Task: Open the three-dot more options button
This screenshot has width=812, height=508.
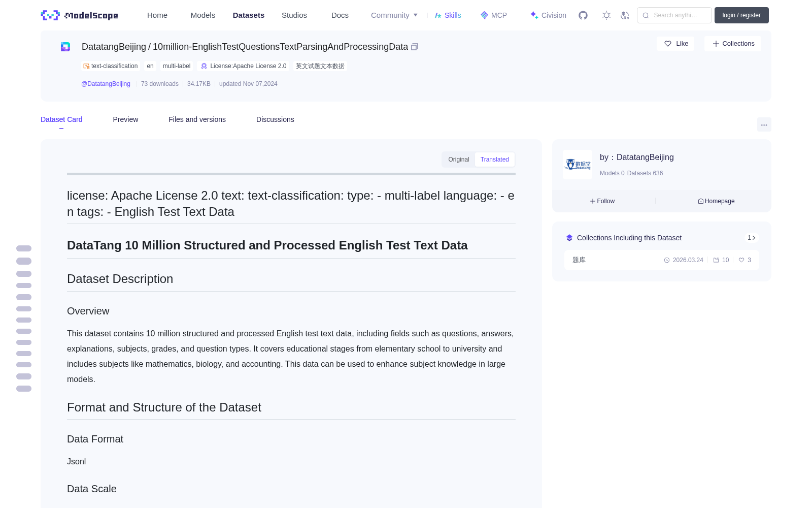Action: coord(764,125)
